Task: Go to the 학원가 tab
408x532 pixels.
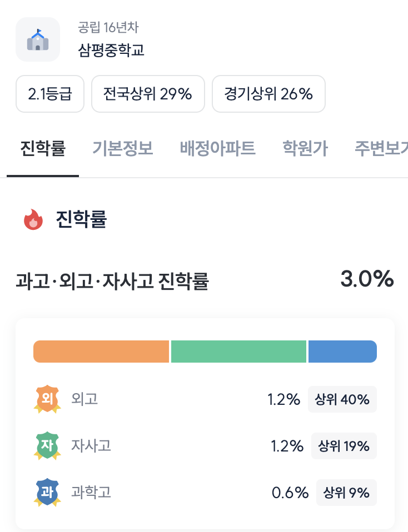Action: [x=305, y=149]
